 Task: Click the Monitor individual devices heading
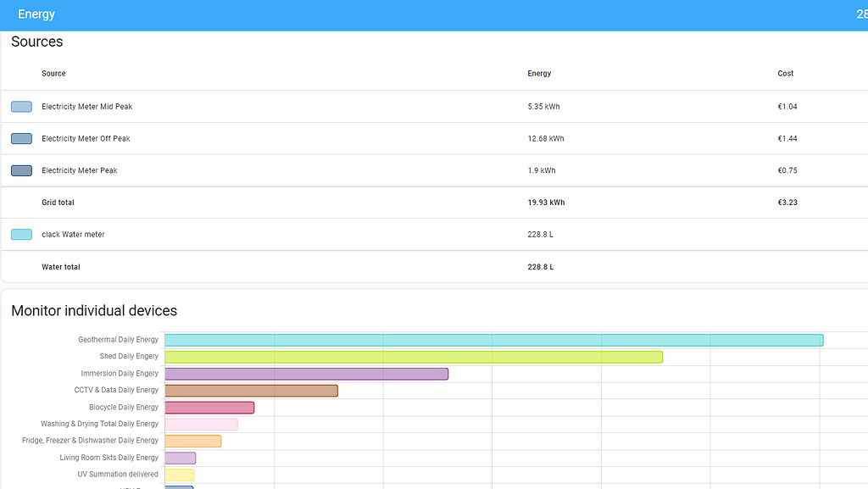click(94, 311)
